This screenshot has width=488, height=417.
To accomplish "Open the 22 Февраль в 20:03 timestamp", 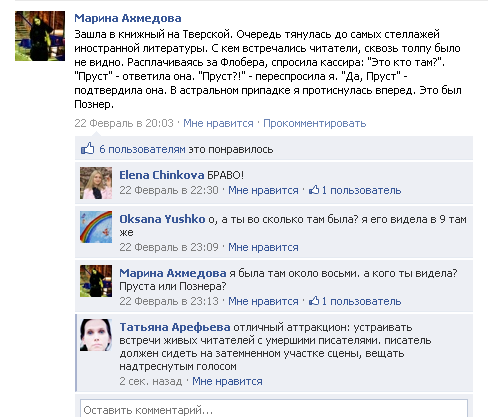I will 124,123.
